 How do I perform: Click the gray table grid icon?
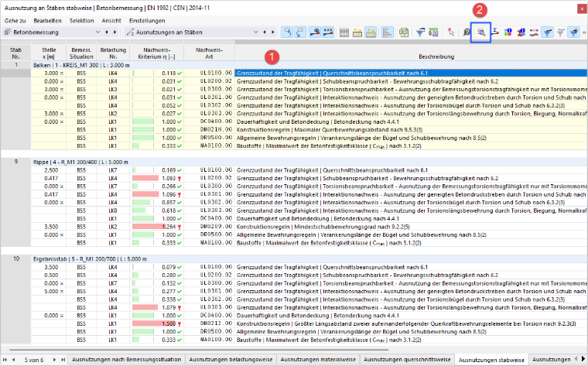(x=344, y=32)
